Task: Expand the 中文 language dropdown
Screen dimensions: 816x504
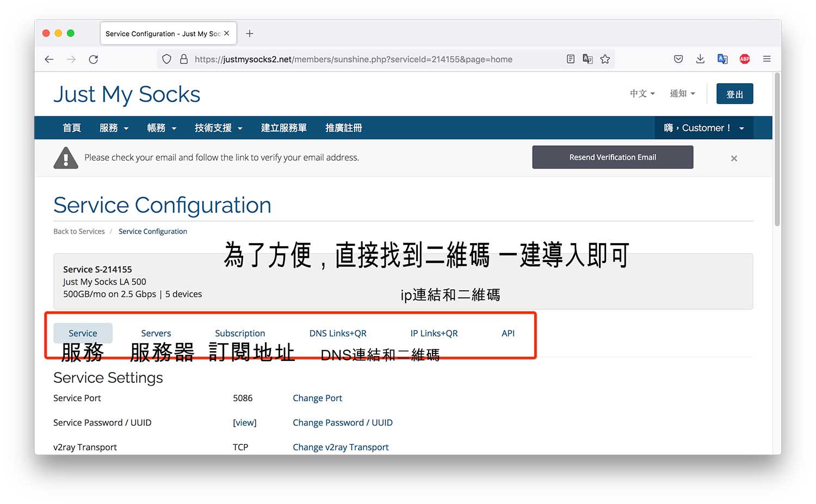Action: [x=642, y=94]
